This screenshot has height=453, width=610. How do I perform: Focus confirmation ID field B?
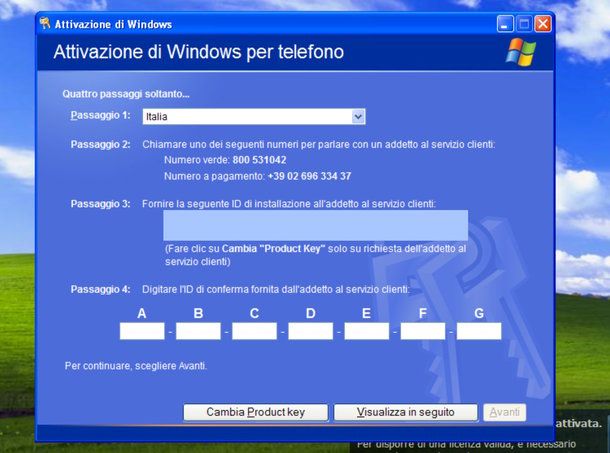coord(198,331)
